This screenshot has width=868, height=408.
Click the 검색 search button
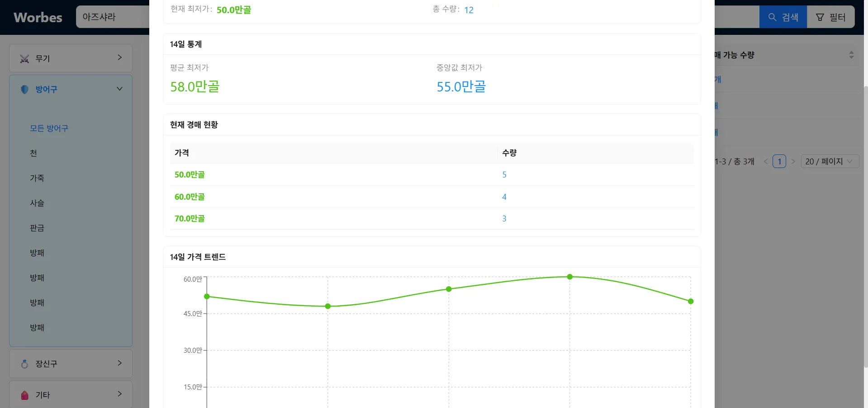(x=783, y=17)
